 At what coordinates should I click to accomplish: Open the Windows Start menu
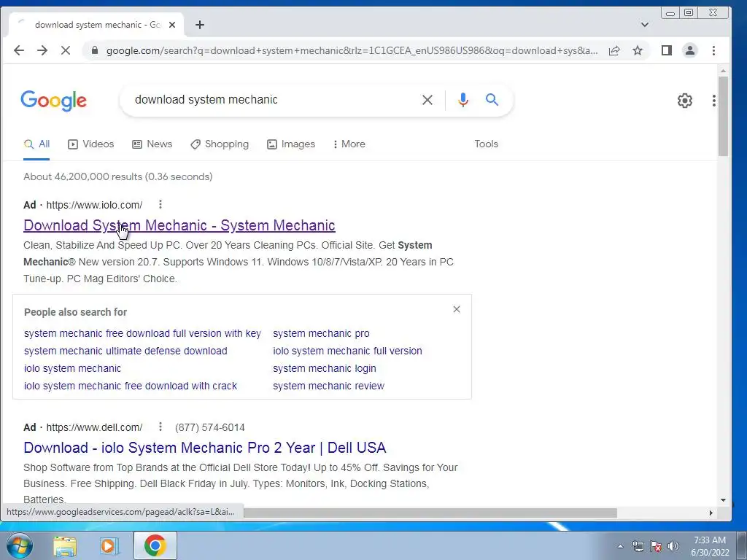18,545
